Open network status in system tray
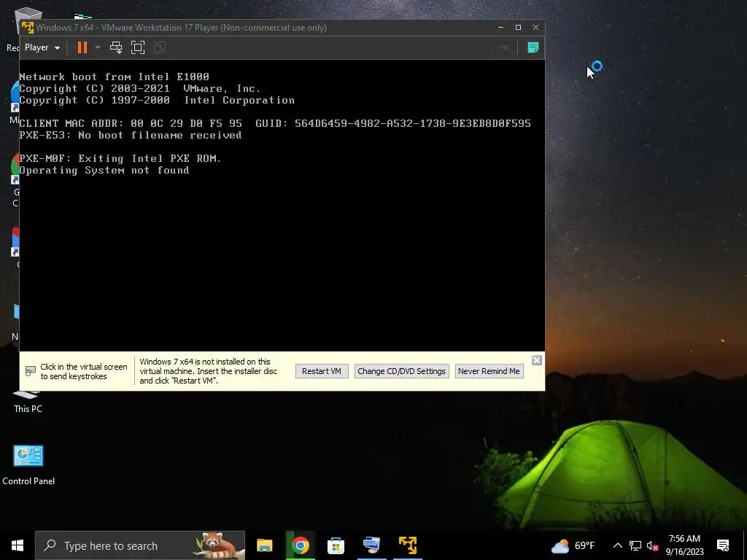The height and width of the screenshot is (560, 747). point(635,545)
